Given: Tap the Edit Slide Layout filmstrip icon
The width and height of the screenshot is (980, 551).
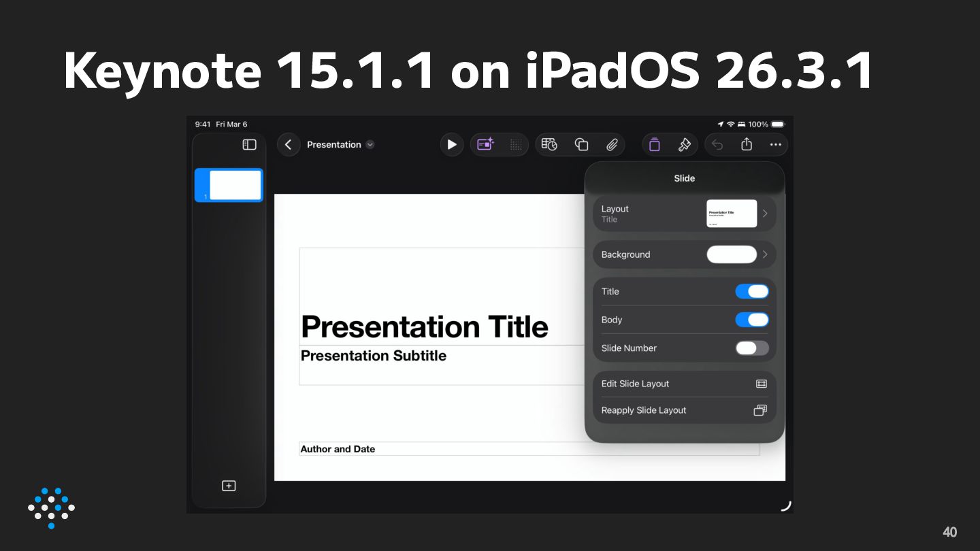Looking at the screenshot, I should tap(762, 384).
